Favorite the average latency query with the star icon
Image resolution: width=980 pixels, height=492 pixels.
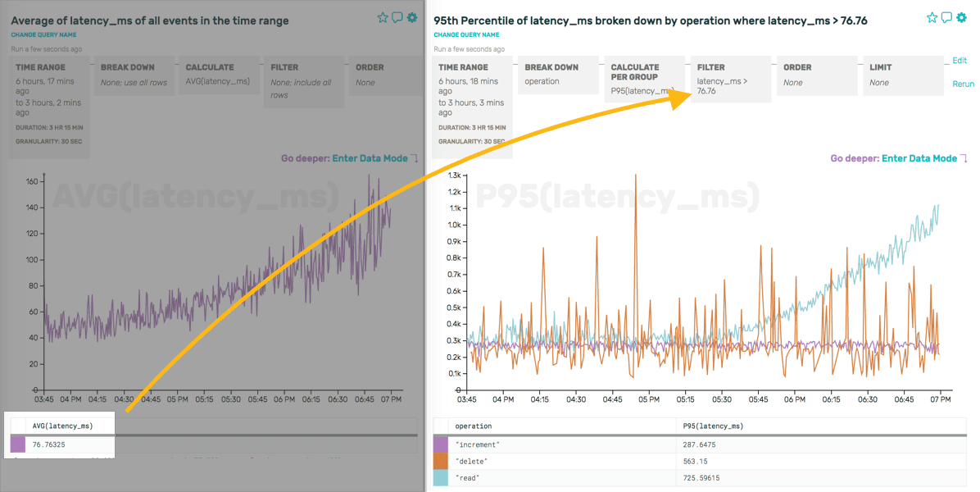(x=383, y=16)
